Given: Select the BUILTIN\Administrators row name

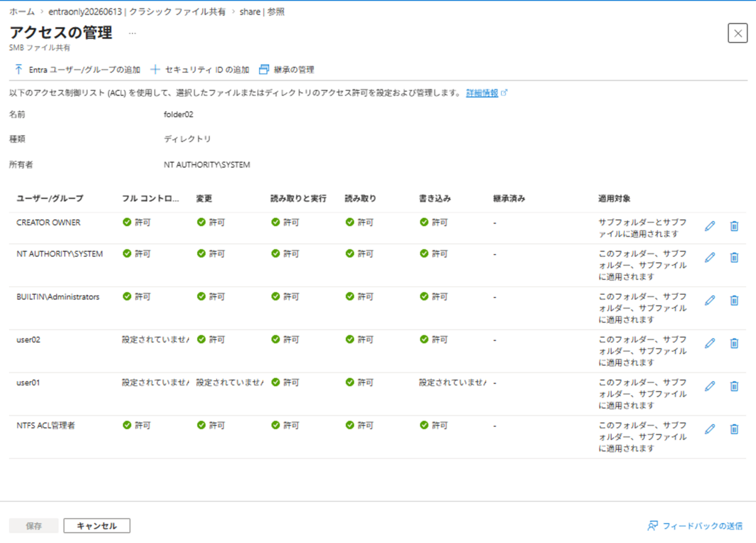Looking at the screenshot, I should pos(58,297).
